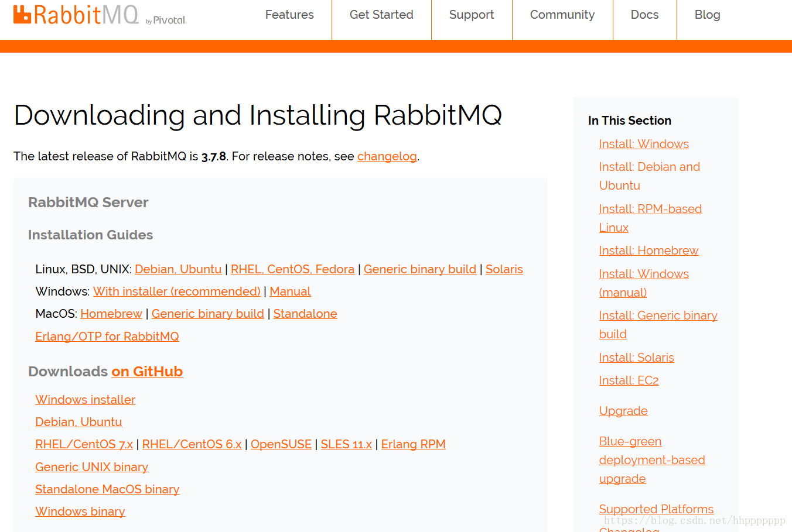Viewport: 792px width, 532px height.
Task: Open sidebar Install: Debian and Ubuntu
Action: coord(649,176)
